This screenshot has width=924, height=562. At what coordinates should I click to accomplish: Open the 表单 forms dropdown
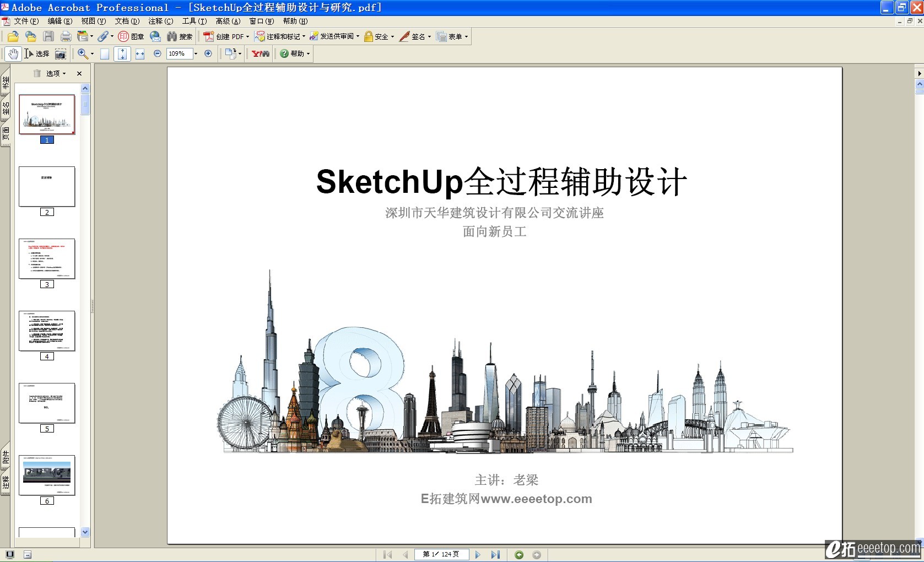tap(452, 36)
